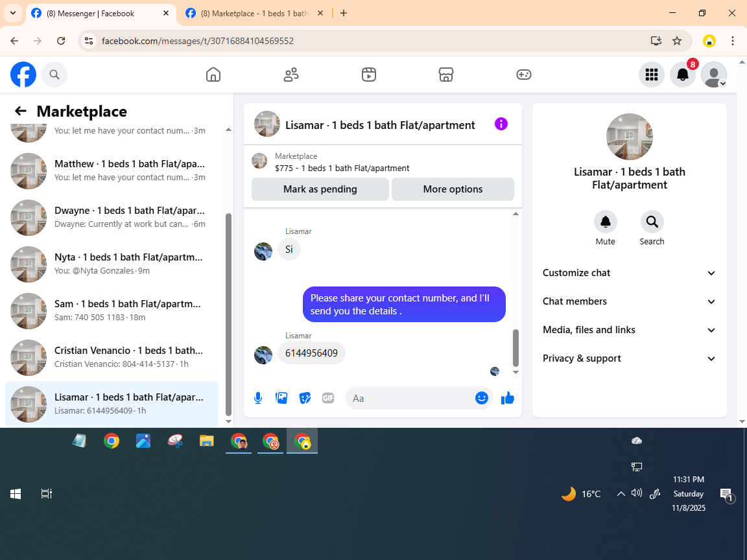Expand Media, files and links section
This screenshot has width=747, height=560.
pyautogui.click(x=630, y=330)
